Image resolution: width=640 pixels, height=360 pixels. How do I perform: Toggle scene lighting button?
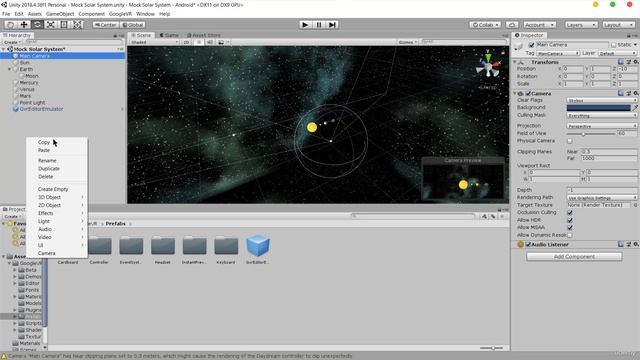pos(199,42)
